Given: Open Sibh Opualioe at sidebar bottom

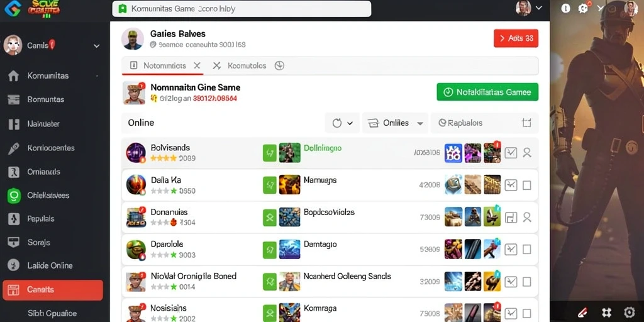Looking at the screenshot, I should coord(52,313).
